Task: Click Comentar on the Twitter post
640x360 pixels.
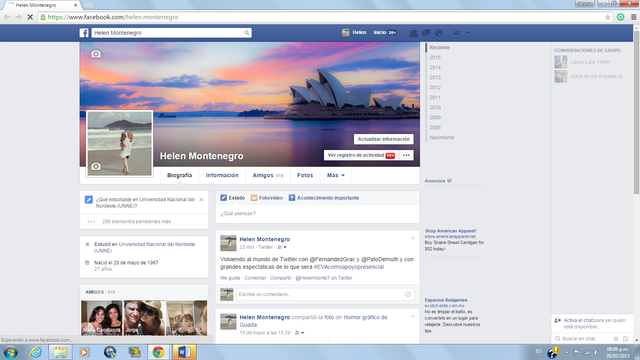Action: (x=255, y=278)
